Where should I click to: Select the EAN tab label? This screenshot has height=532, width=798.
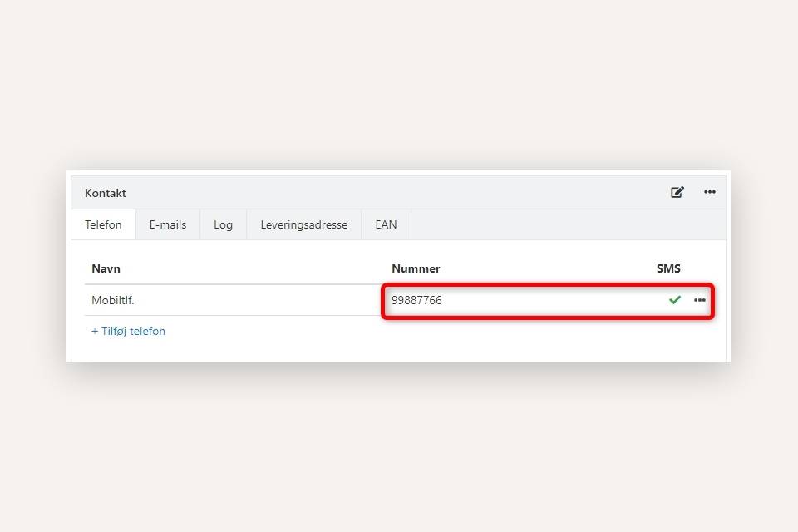(386, 224)
